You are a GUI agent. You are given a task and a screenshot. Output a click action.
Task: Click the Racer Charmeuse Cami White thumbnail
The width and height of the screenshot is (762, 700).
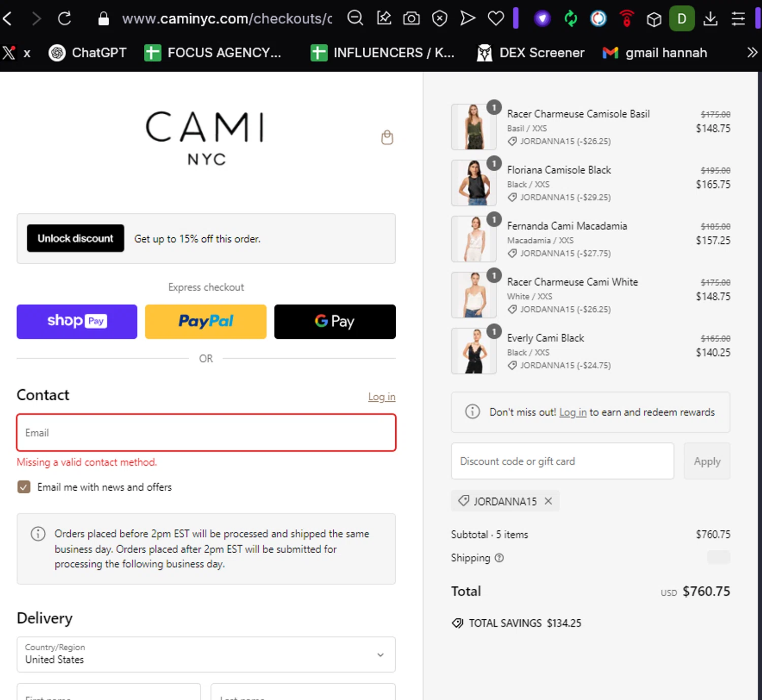click(x=474, y=295)
